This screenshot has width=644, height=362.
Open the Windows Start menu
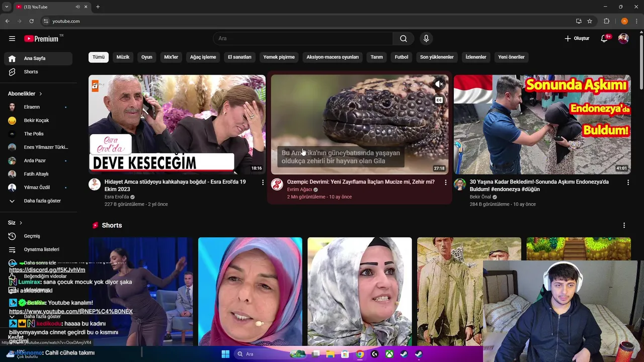coord(225,354)
